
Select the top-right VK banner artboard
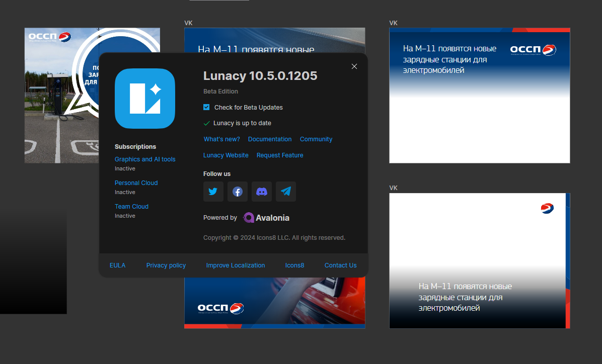pyautogui.click(x=480, y=96)
